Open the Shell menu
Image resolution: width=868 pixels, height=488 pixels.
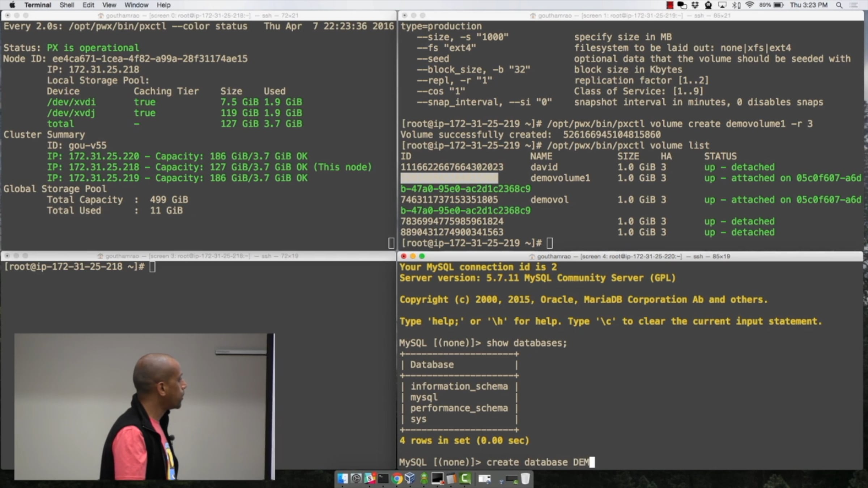click(67, 5)
